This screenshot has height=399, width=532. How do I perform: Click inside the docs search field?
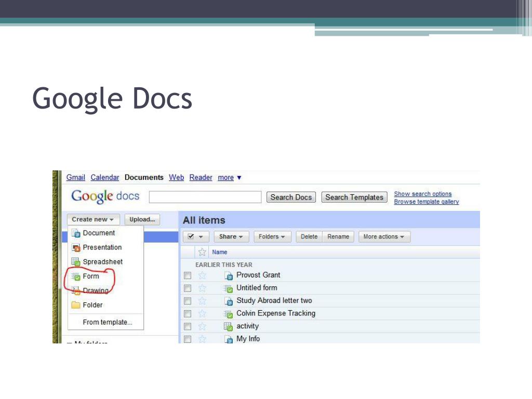205,197
